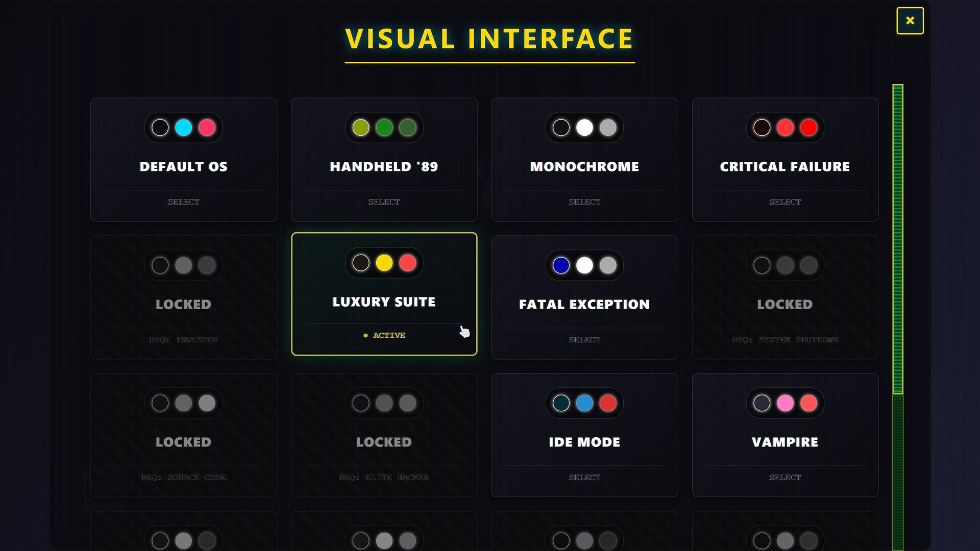Click the pink swatch in Default OS

click(207, 128)
